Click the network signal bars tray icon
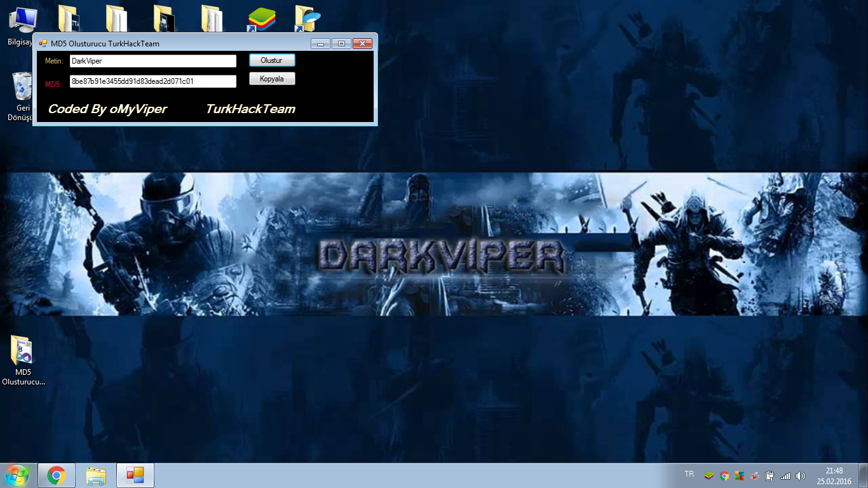The image size is (868, 488). tap(785, 475)
